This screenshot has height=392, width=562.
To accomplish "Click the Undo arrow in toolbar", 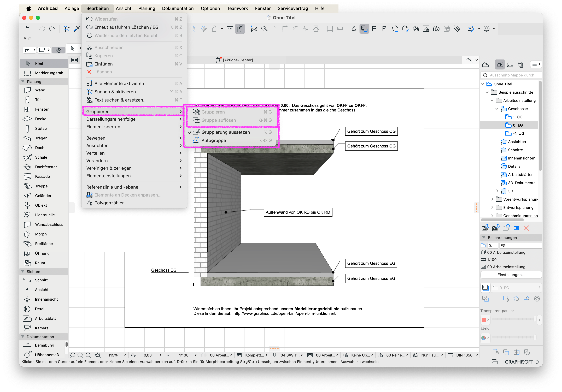I will point(42,29).
